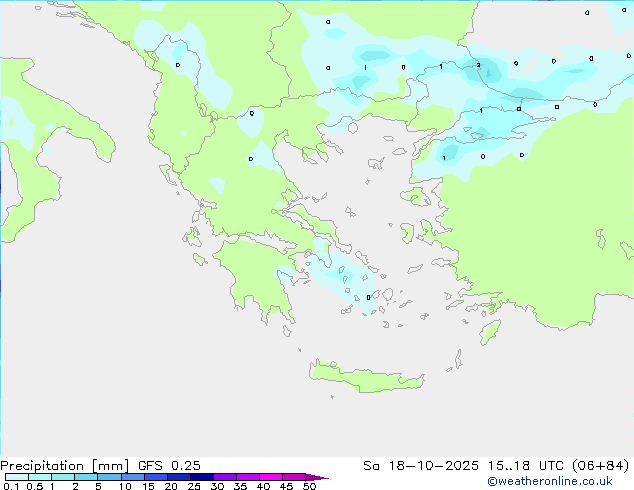The height and width of the screenshot is (490, 634).
Task: Click the '40' legend tick label
Action: (263, 486)
